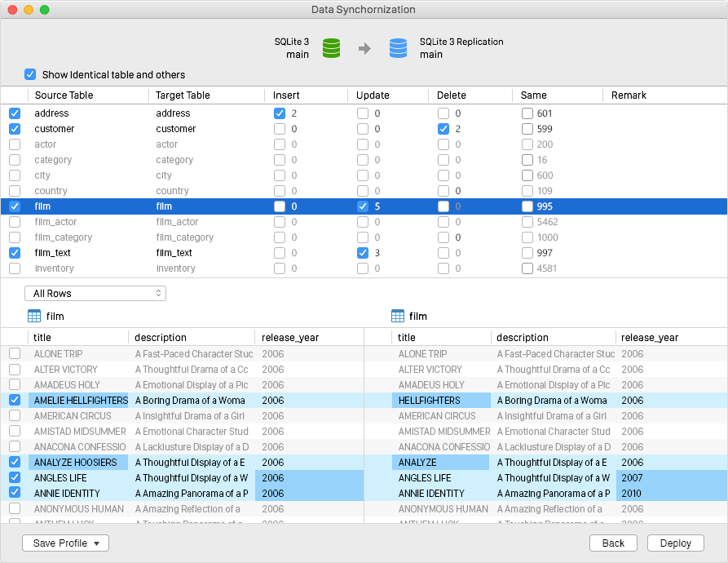728x563 pixels.
Task: Click source cell ANALYZE HOOSIERS
Action: coord(78,462)
